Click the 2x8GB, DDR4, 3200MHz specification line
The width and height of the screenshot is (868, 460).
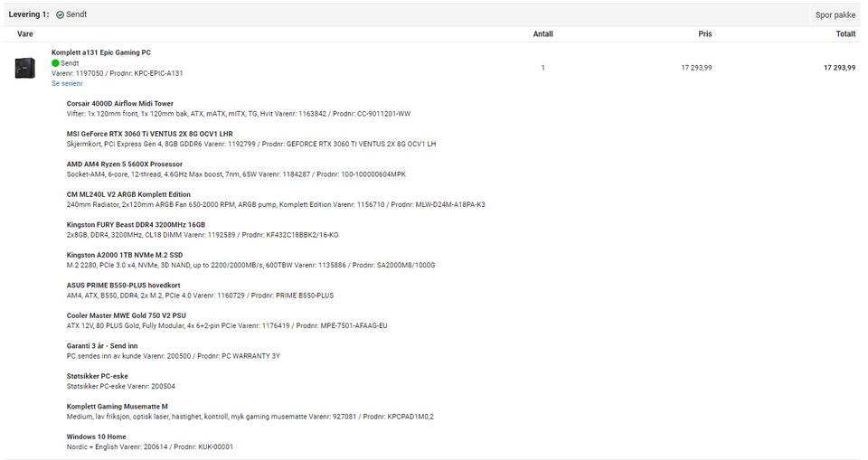click(203, 235)
